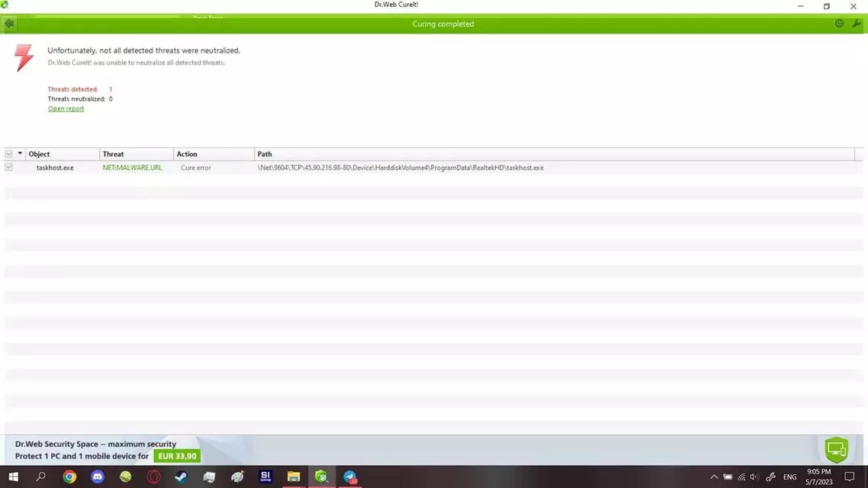Open the green ball app on taskbar
The image size is (868, 488).
[x=126, y=477]
